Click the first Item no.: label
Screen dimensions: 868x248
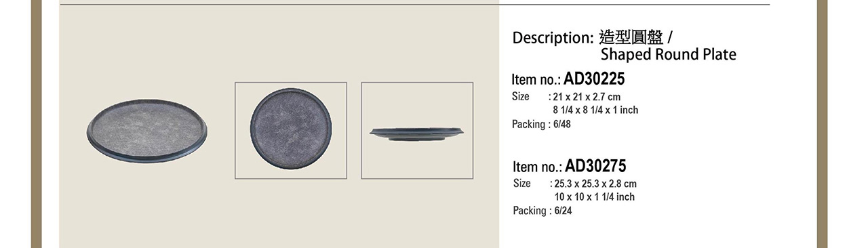tap(536, 80)
